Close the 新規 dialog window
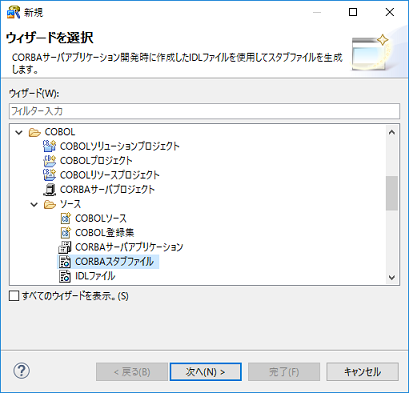This screenshot has width=409, height=393. click(390, 12)
